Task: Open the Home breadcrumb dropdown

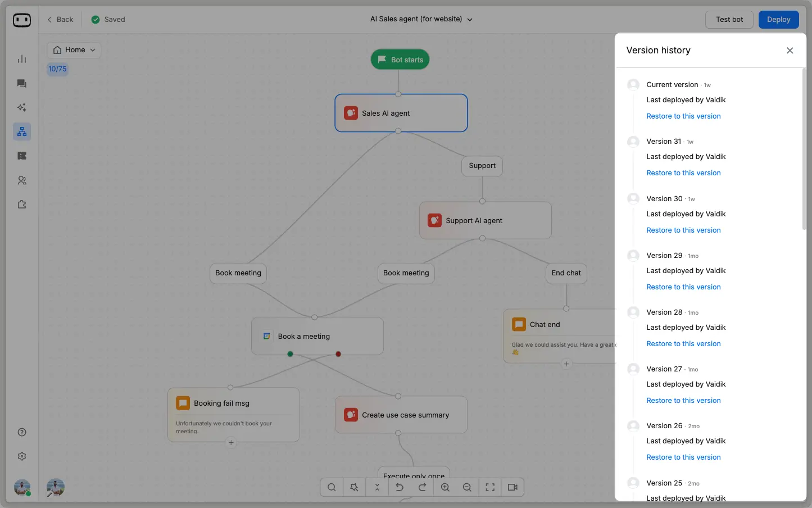Action: pyautogui.click(x=74, y=49)
